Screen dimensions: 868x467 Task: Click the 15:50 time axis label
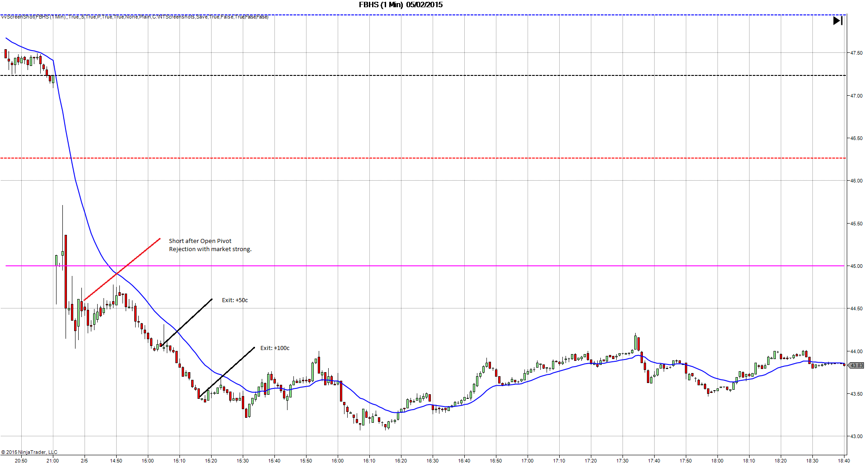click(x=306, y=461)
